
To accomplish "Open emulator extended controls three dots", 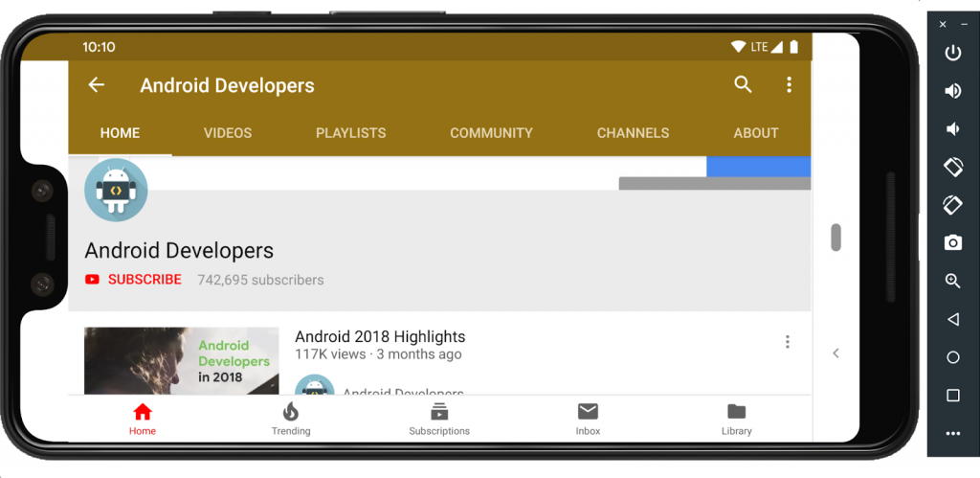I will 952,433.
